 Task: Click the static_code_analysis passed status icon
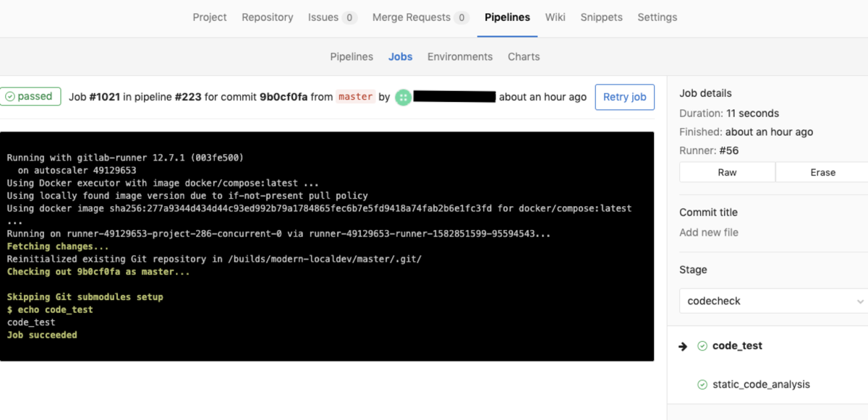click(702, 385)
